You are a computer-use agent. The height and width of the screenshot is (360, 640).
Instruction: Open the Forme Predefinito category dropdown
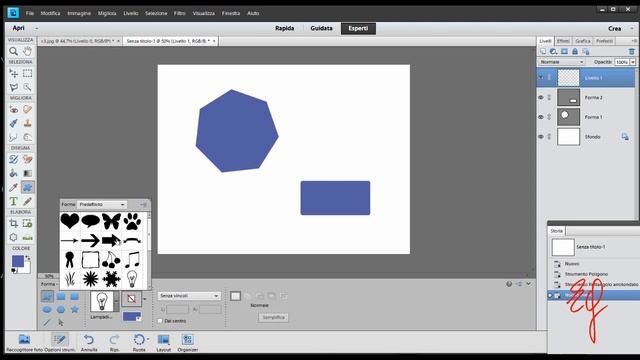[102, 204]
